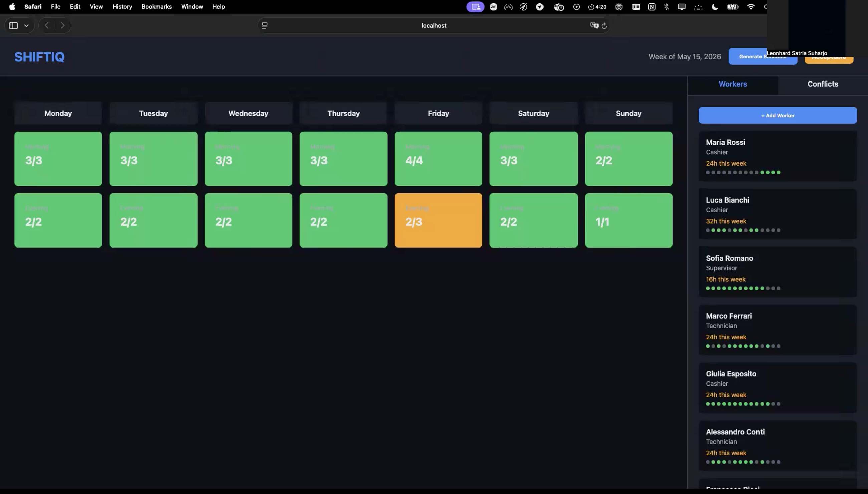This screenshot has width=868, height=494.
Task: Open the sidebar tab group chevron
Action: click(26, 25)
